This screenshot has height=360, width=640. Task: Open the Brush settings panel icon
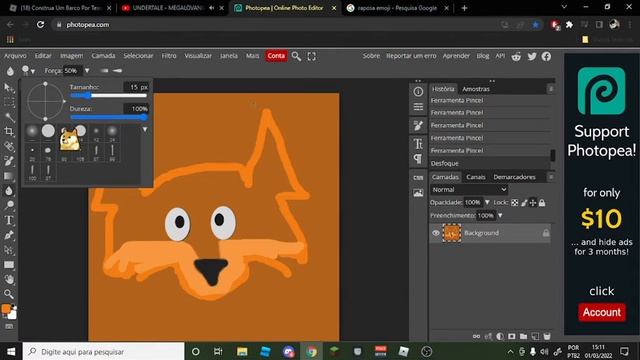click(418, 126)
